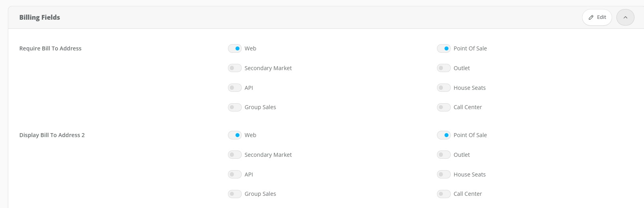Disable Web toggle for Display Bill To Address 2
644x208 pixels.
coord(235,135)
